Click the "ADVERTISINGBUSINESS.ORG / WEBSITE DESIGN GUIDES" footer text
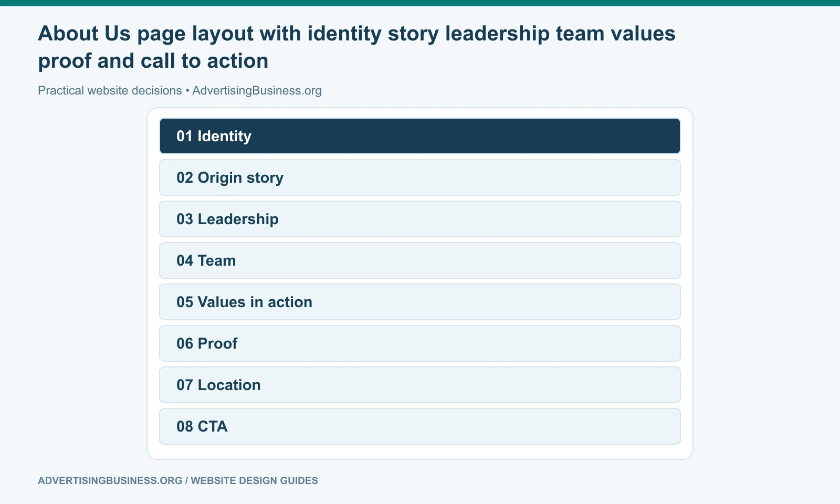 [x=178, y=480]
